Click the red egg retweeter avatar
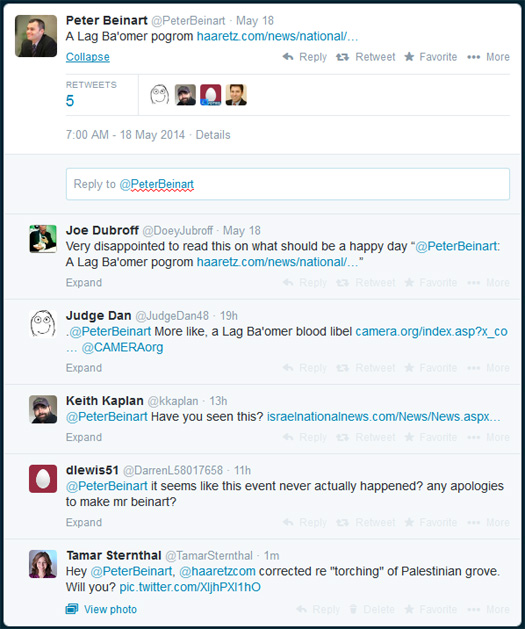Screen dimensions: 525x629 (x=211, y=95)
